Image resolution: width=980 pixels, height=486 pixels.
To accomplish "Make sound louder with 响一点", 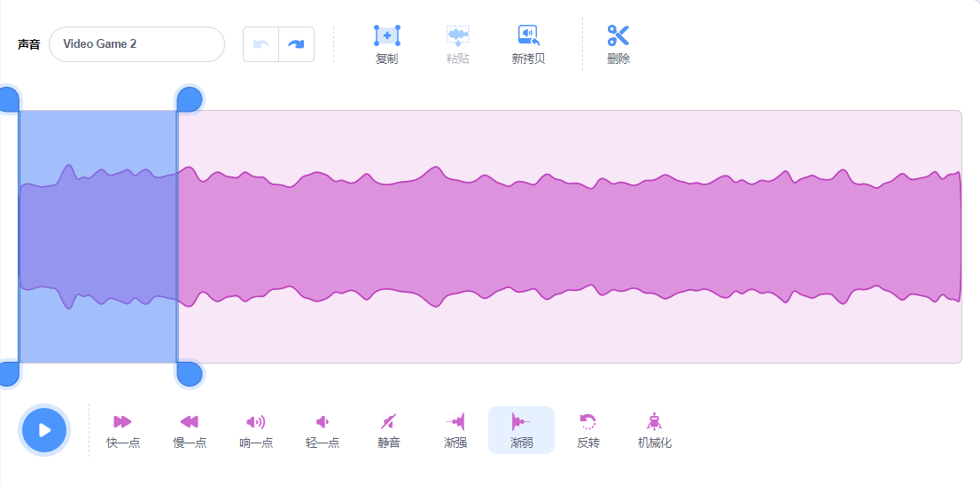I will tap(255, 421).
